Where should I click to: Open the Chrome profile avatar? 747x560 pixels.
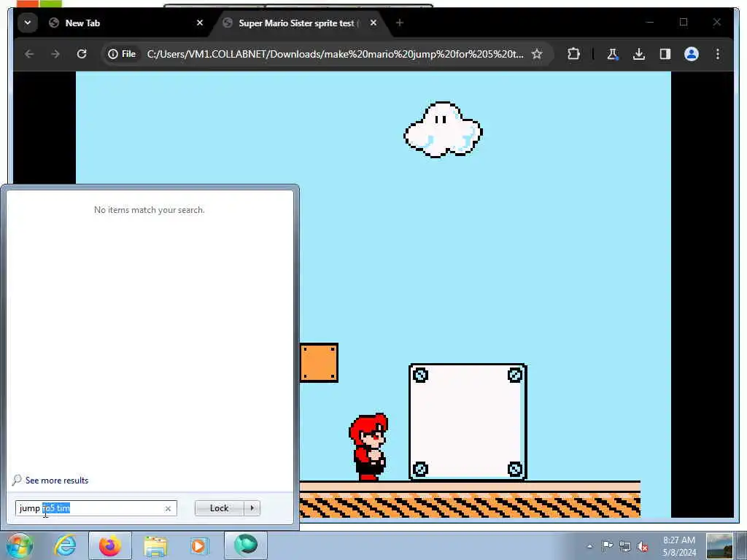pyautogui.click(x=692, y=54)
